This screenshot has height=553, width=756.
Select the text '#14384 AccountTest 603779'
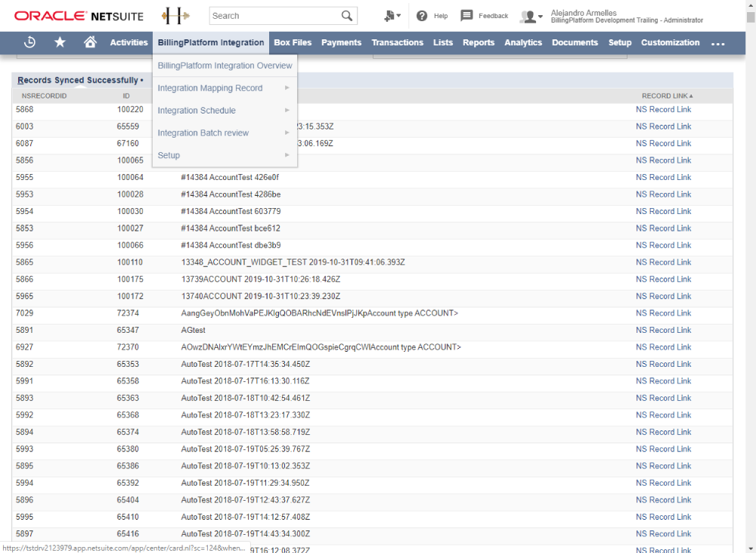click(231, 211)
